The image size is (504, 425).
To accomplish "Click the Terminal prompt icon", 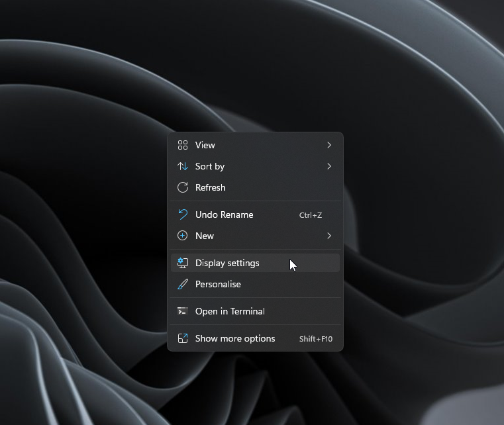I will coord(183,311).
